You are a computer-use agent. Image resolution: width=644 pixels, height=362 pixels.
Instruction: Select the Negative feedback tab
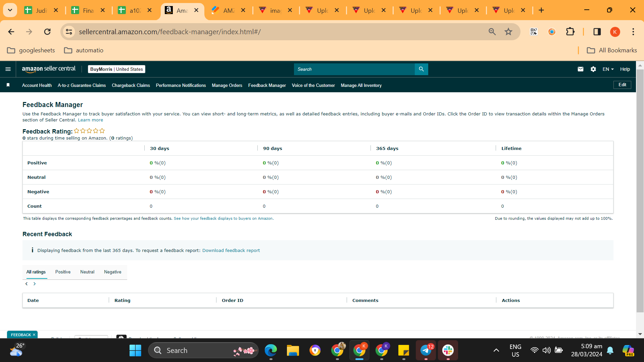click(x=113, y=272)
